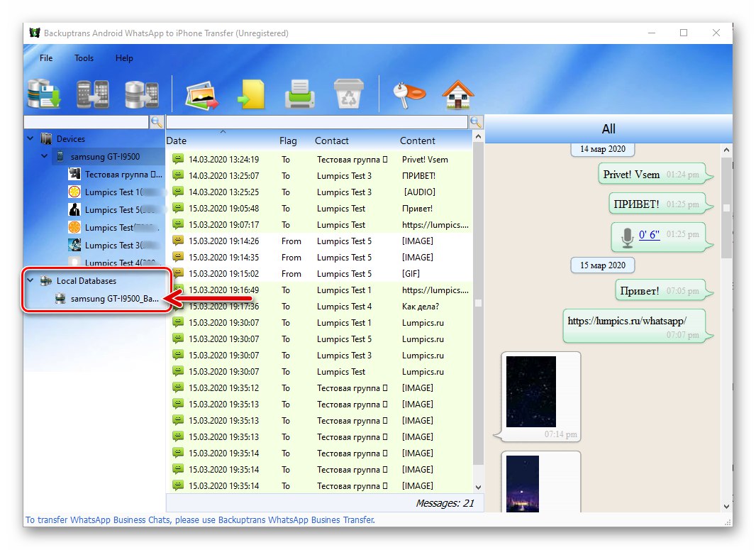Image resolution: width=756 pixels, height=550 pixels.
Task: Click the database-to-phone transfer toolbar icon
Action: coord(141,94)
